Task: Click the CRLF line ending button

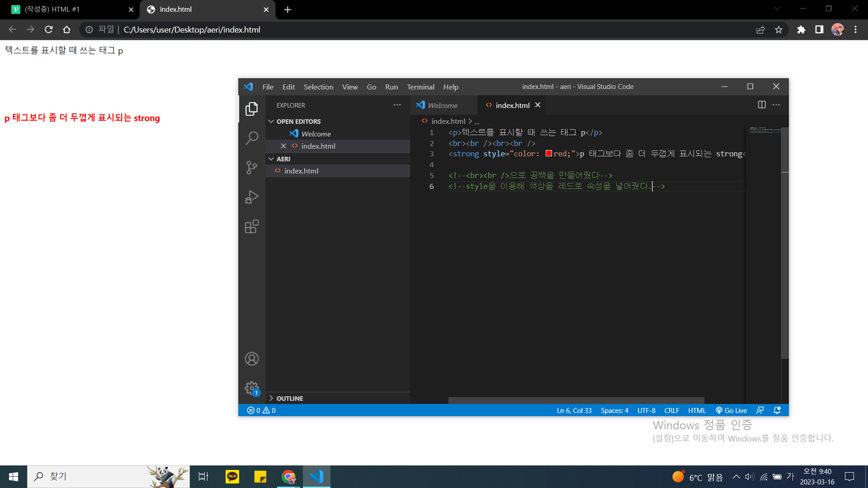Action: coord(671,410)
